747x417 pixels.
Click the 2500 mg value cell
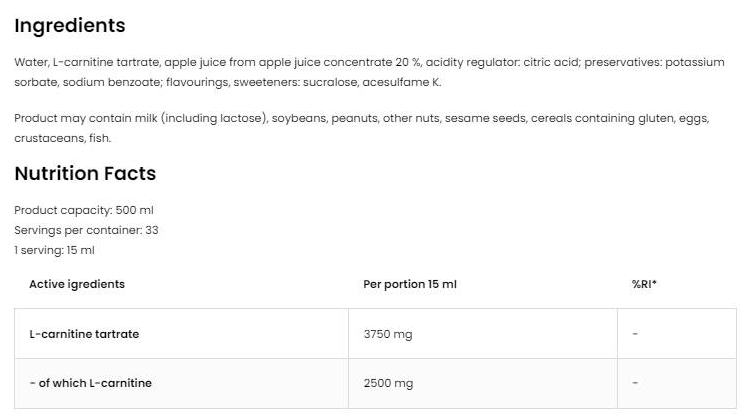pyautogui.click(x=388, y=383)
